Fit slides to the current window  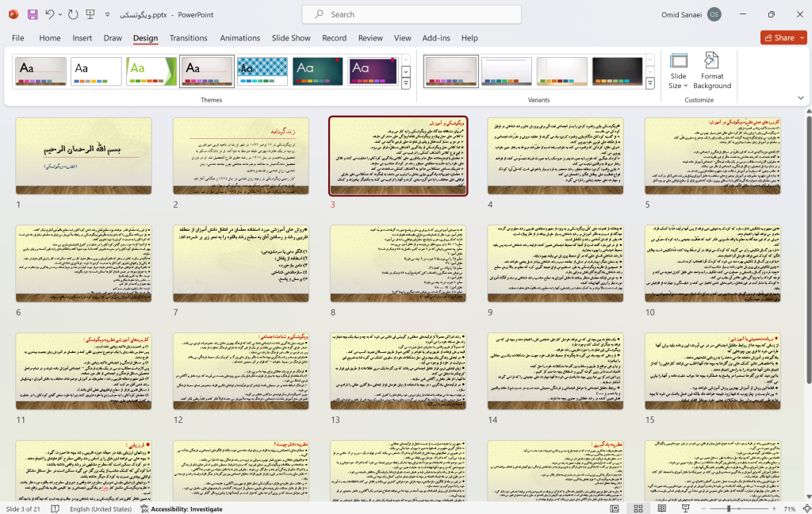coord(806,508)
